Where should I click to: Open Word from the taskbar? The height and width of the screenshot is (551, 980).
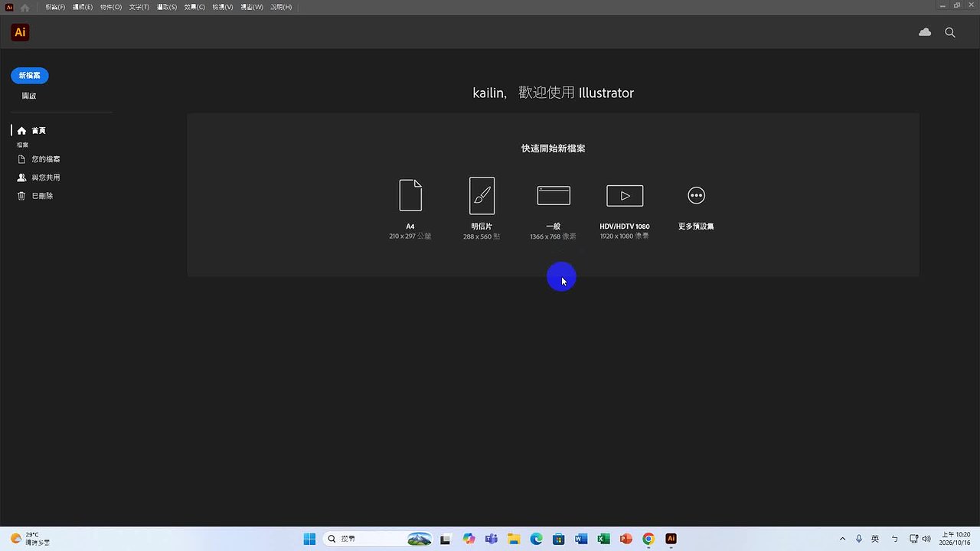click(x=581, y=539)
